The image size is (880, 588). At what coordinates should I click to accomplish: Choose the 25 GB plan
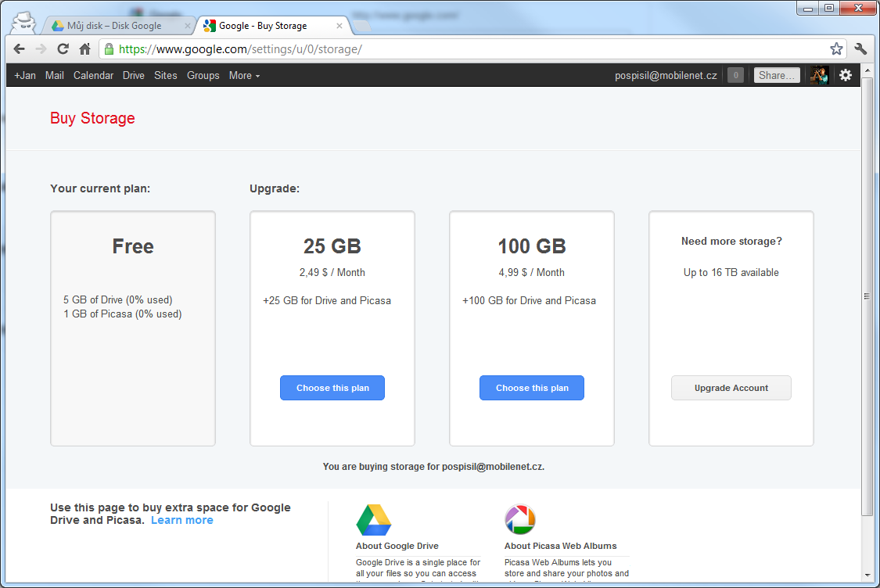coord(332,387)
